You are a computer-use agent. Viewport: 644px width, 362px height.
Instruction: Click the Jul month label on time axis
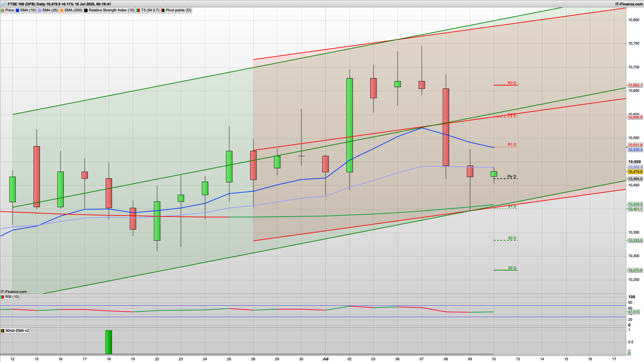tap(325, 359)
